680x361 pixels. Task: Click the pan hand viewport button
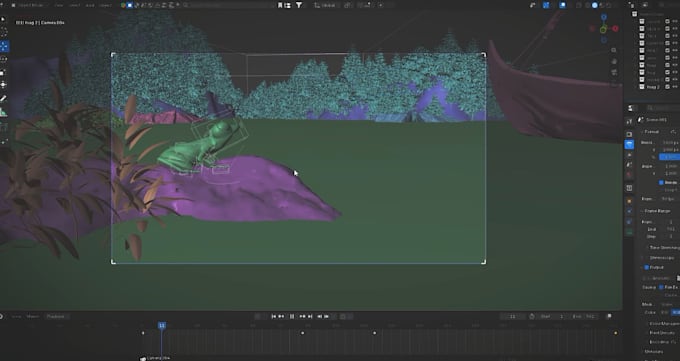click(x=614, y=61)
